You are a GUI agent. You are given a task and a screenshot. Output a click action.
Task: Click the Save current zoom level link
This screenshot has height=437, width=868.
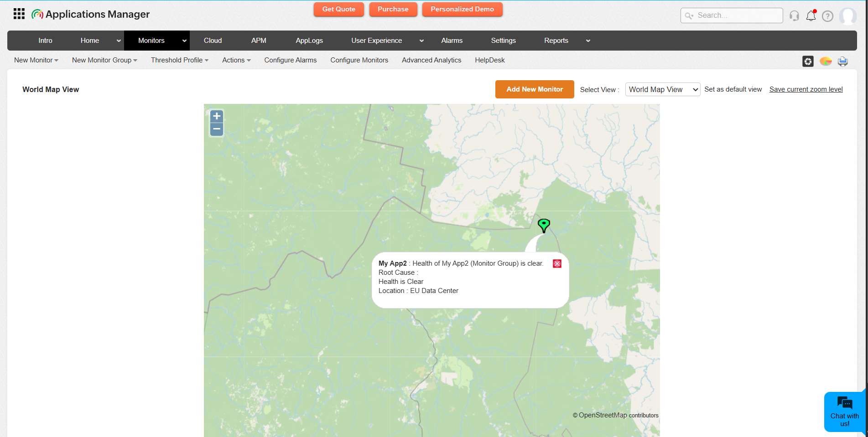[806, 89]
